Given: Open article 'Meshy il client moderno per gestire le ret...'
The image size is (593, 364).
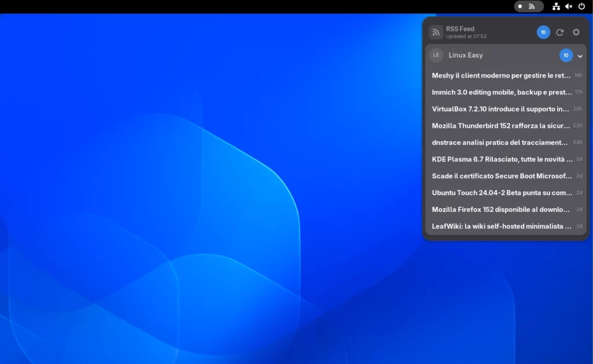Looking at the screenshot, I should coord(506,76).
